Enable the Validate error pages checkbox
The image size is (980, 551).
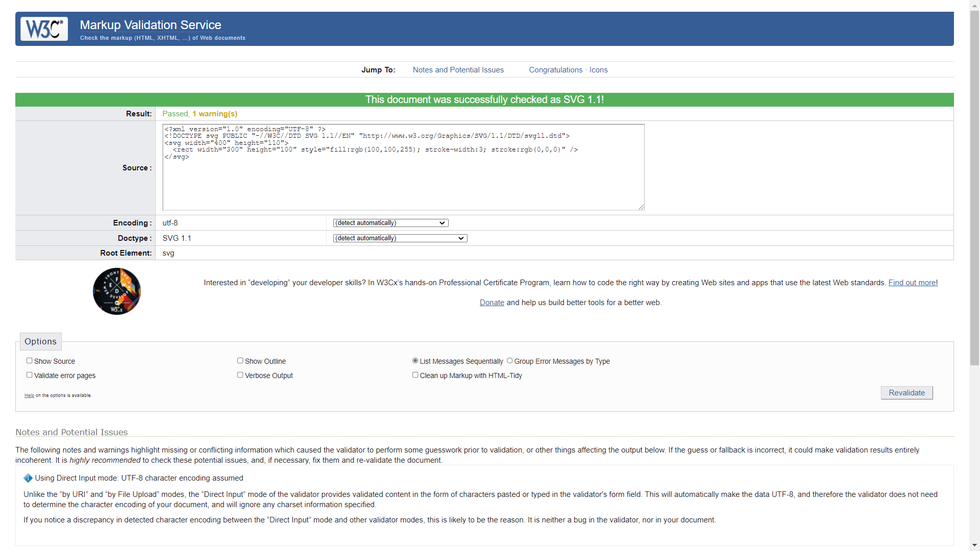(x=30, y=375)
